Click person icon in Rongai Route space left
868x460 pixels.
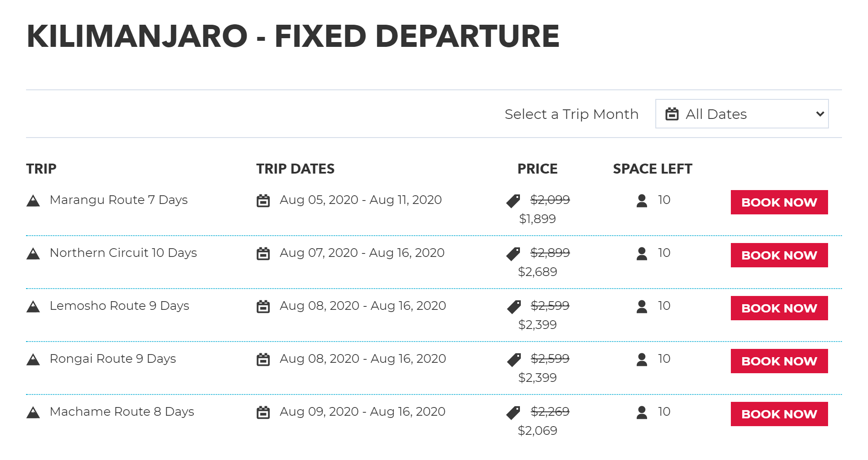coord(642,359)
